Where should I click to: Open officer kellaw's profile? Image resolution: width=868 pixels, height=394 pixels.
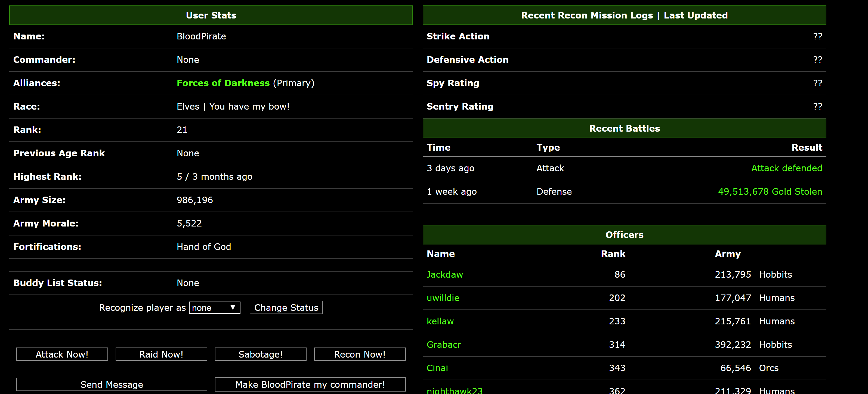[440, 321]
